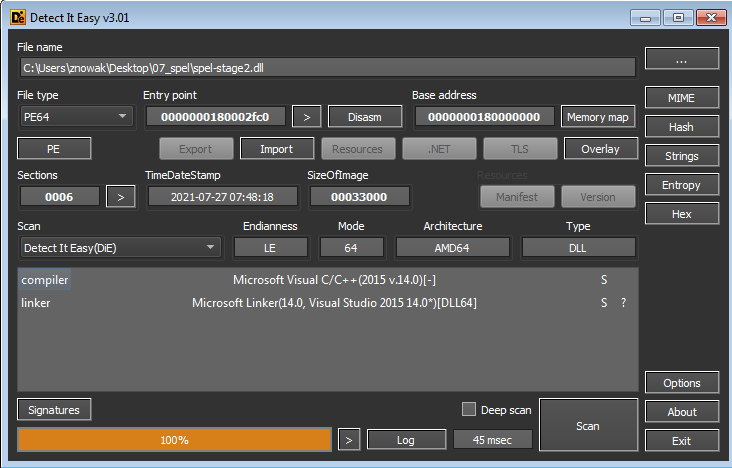Click the disabled .NET button
Viewport: 732px width, 468px height.
[x=439, y=149]
